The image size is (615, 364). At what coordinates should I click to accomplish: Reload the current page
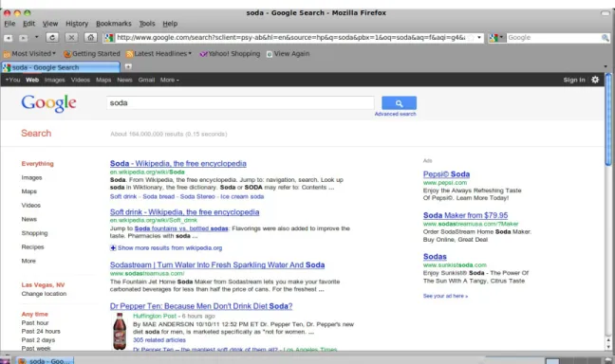(52, 38)
